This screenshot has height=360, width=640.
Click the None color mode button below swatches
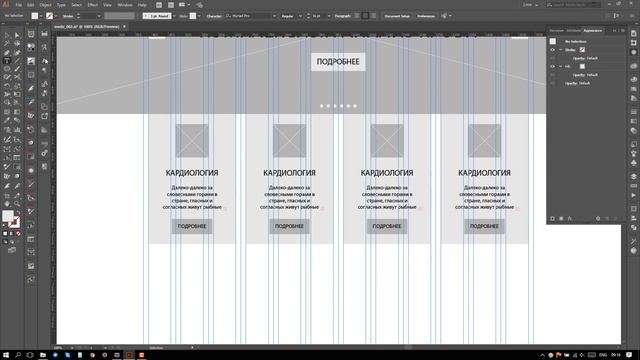18,234
